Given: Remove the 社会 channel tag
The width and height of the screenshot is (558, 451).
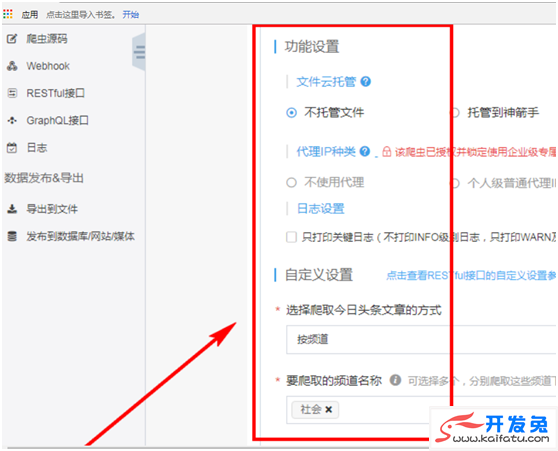Looking at the screenshot, I should (328, 409).
